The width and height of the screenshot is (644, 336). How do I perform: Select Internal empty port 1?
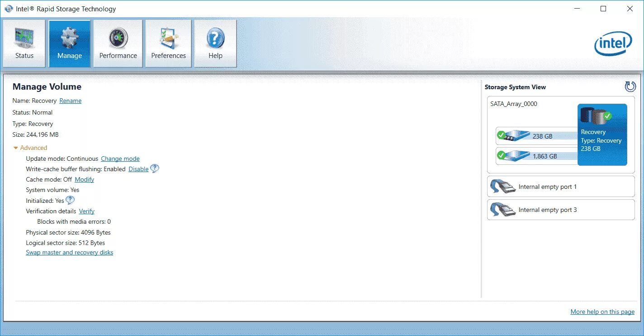[561, 187]
